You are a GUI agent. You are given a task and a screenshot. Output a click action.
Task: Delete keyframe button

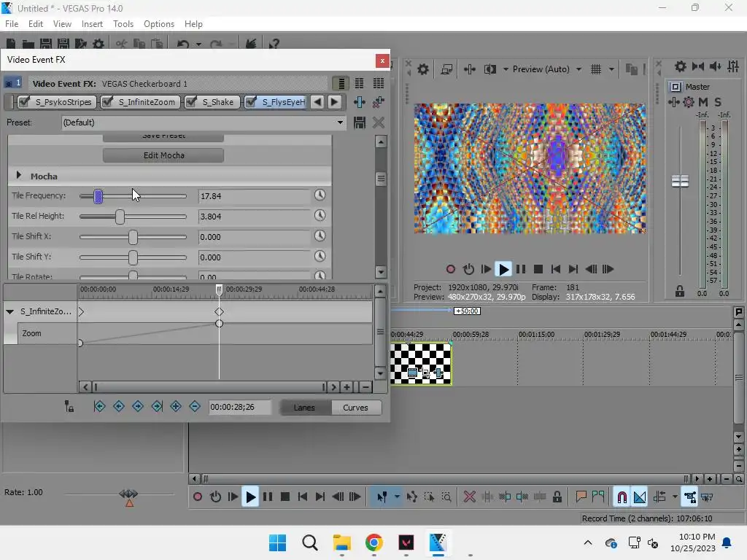pos(195,406)
